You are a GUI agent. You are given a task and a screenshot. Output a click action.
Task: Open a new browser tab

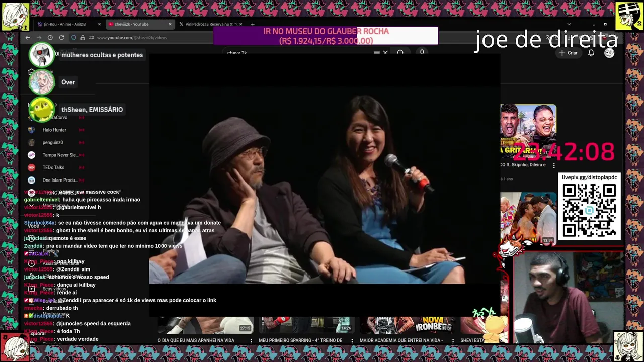253,24
